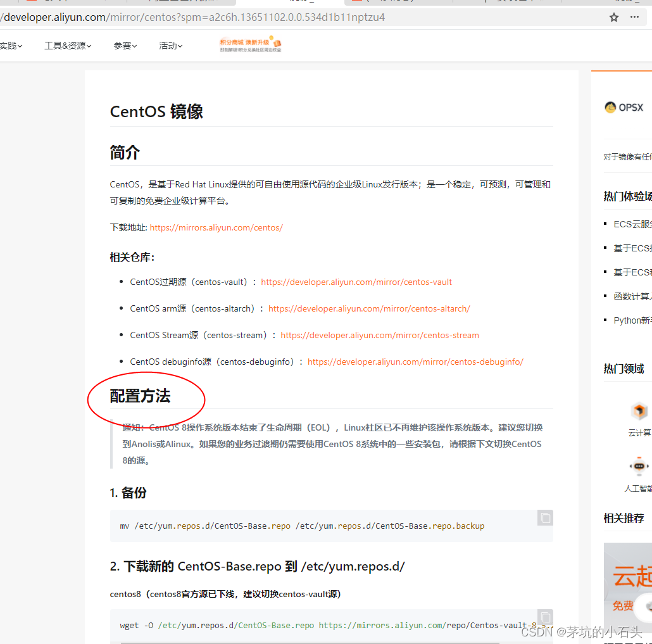Open the 云起 免费 promotional card
The height and width of the screenshot is (644, 652).
(x=628, y=586)
